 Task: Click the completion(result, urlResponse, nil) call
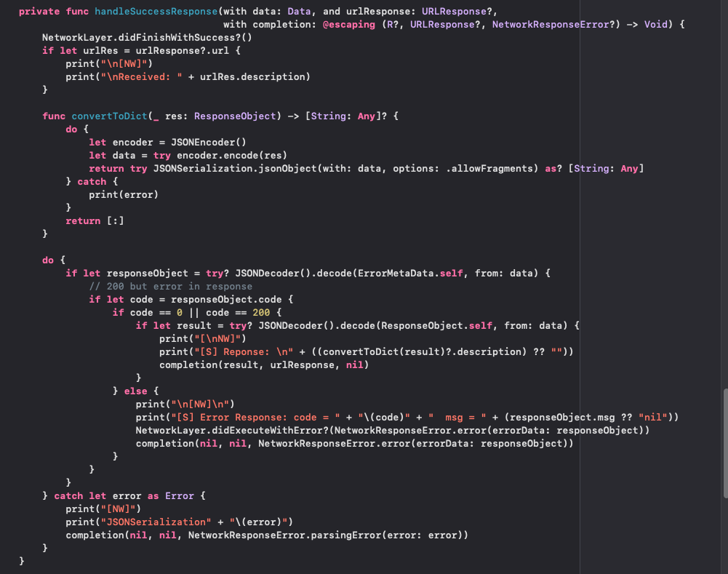[264, 365]
